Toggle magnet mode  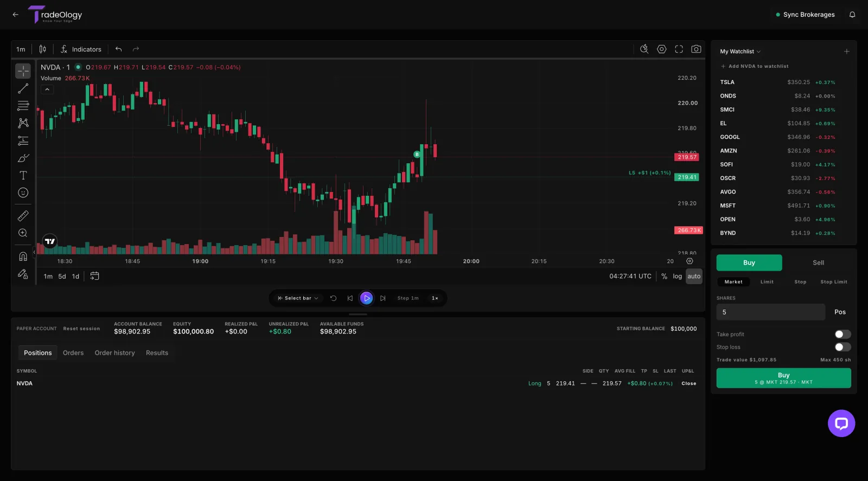click(x=23, y=256)
